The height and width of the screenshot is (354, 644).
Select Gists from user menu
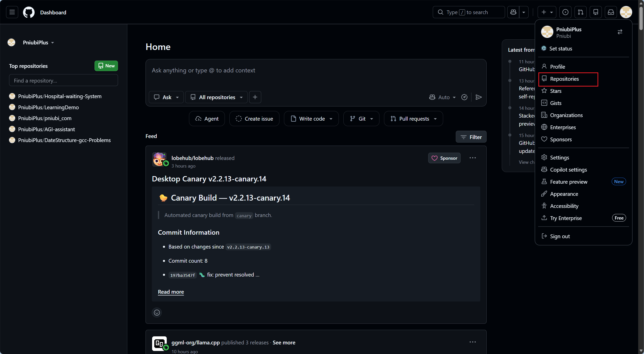(584, 103)
